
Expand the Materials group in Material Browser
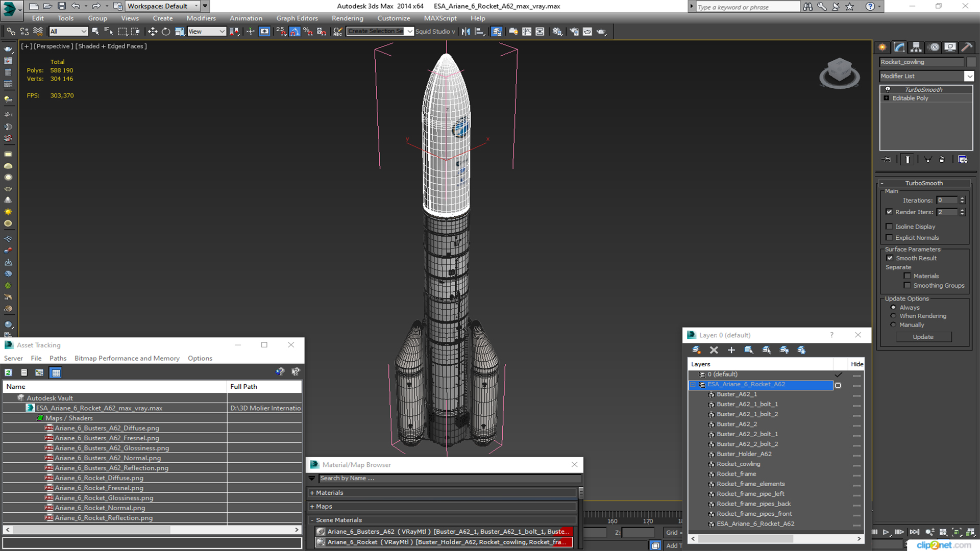coord(312,493)
